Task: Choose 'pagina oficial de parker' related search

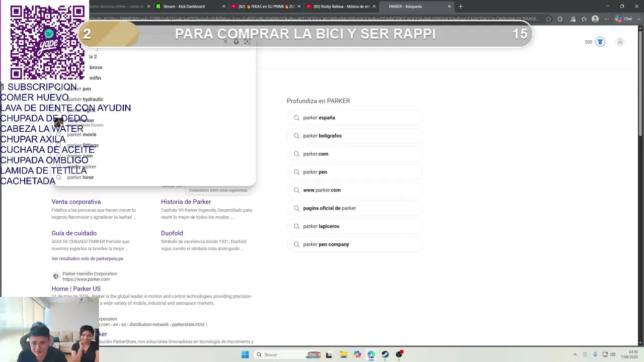Action: coord(354,208)
